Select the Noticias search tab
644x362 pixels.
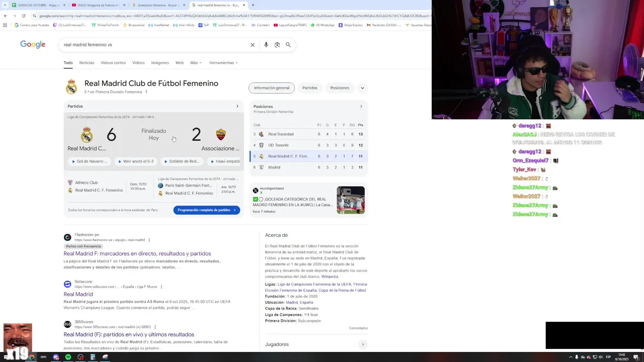pos(87,63)
